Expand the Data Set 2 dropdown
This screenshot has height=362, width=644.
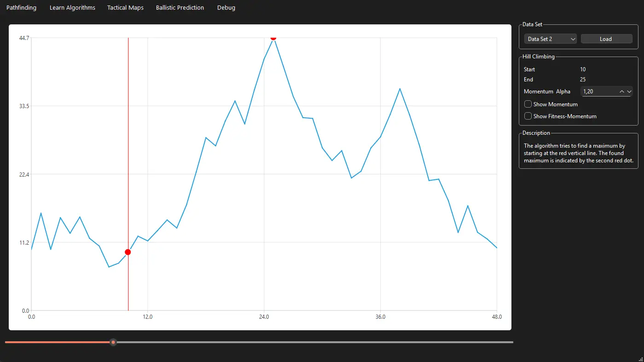click(551, 39)
